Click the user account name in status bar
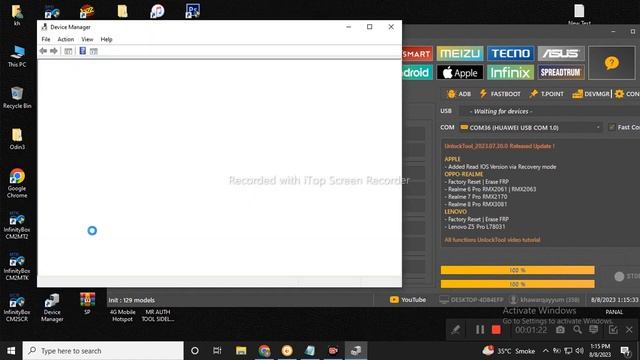Viewport: 640px width, 360px height. click(x=545, y=300)
